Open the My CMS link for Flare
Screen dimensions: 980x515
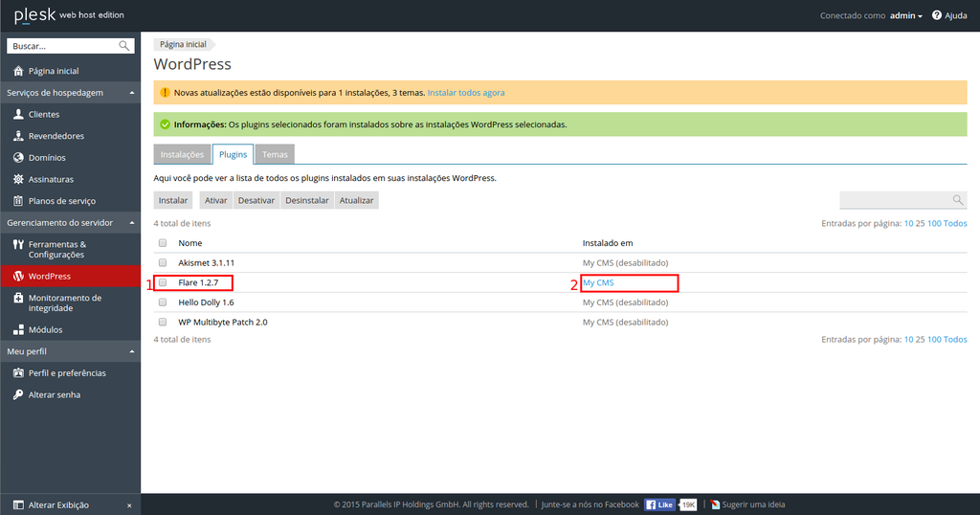pyautogui.click(x=598, y=283)
